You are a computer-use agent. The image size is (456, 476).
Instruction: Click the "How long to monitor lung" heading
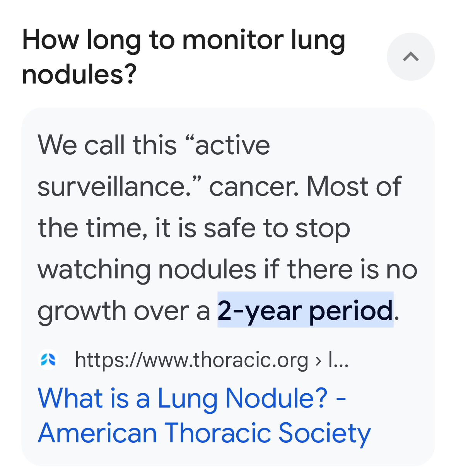tap(184, 40)
